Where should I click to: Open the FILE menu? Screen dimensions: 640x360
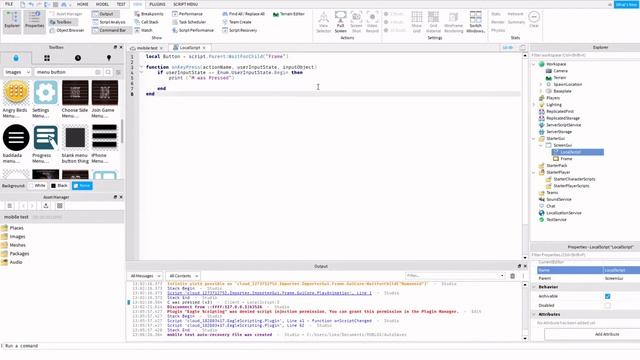coord(9,4)
